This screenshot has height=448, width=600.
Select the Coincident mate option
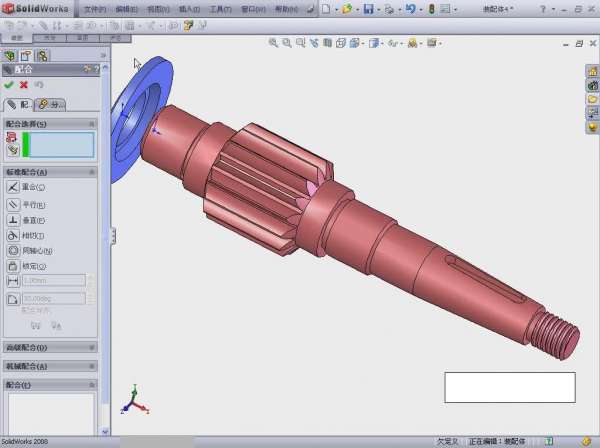point(13,187)
